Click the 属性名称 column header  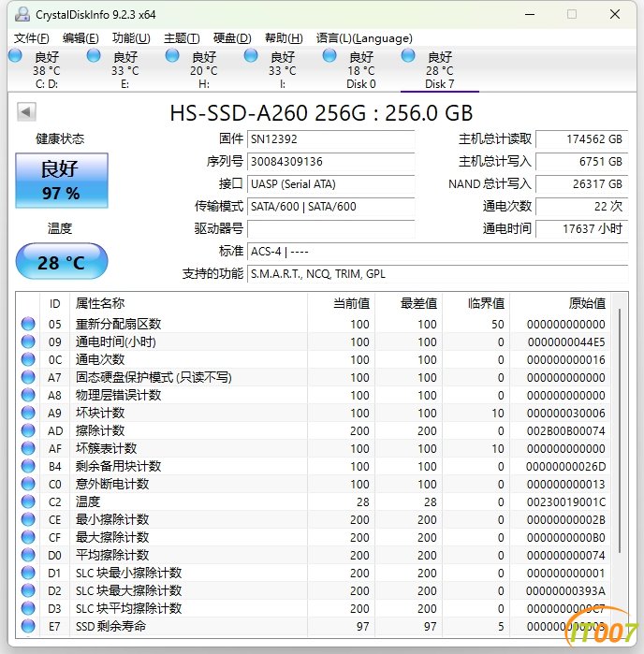(188, 304)
